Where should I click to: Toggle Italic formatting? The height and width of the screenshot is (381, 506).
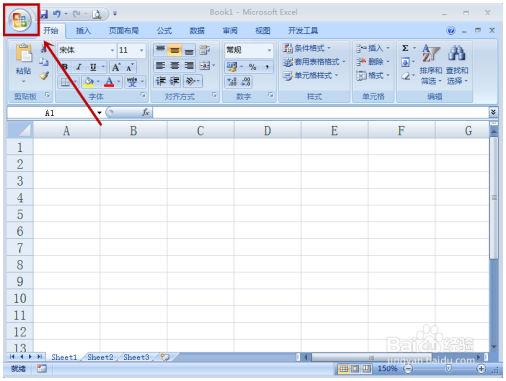[x=79, y=67]
